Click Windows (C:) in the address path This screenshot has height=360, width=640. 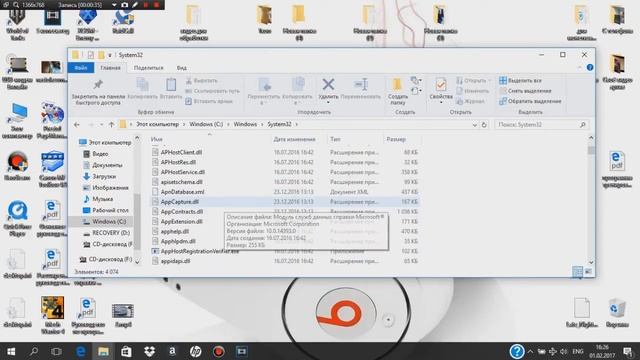click(x=206, y=124)
